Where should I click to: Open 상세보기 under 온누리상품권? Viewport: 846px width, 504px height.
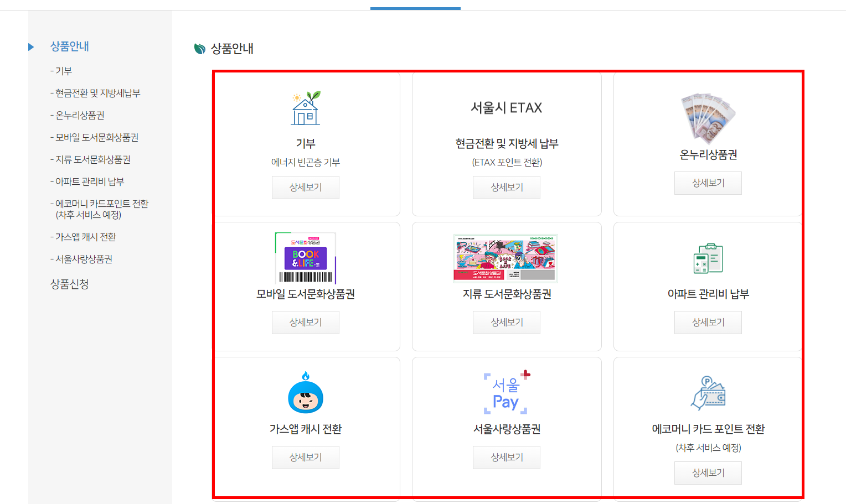(708, 183)
